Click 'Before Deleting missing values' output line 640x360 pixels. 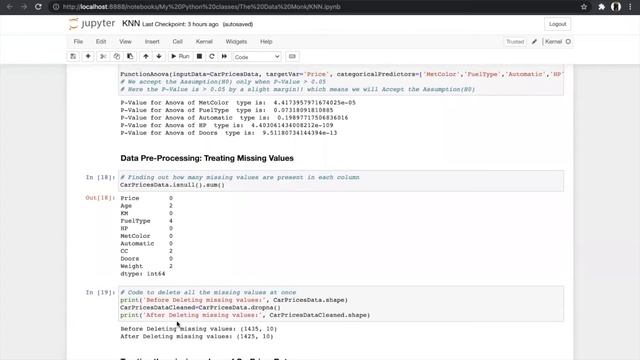198,329
